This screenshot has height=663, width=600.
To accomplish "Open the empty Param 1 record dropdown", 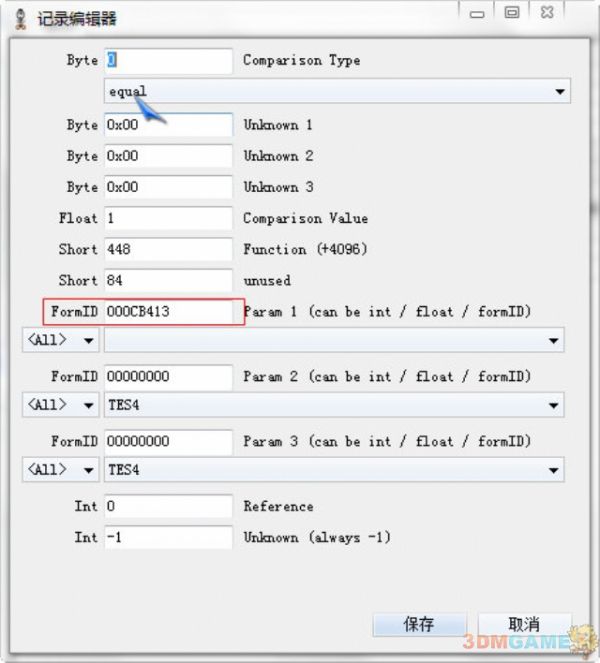I will [333, 341].
